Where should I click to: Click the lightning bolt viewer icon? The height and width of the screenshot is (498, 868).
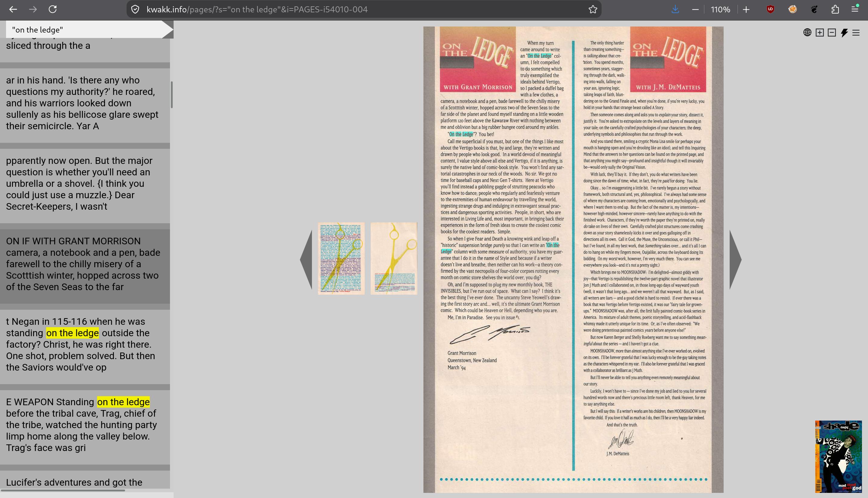[x=844, y=33]
